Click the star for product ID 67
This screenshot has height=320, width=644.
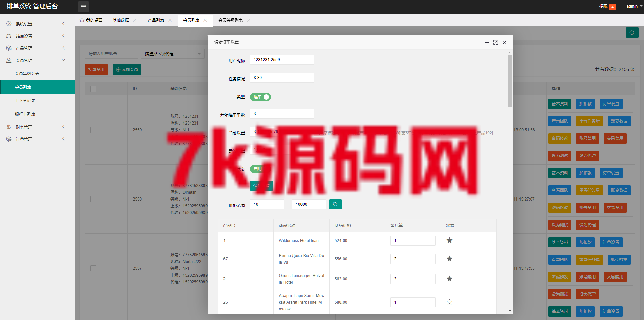pyautogui.click(x=449, y=259)
